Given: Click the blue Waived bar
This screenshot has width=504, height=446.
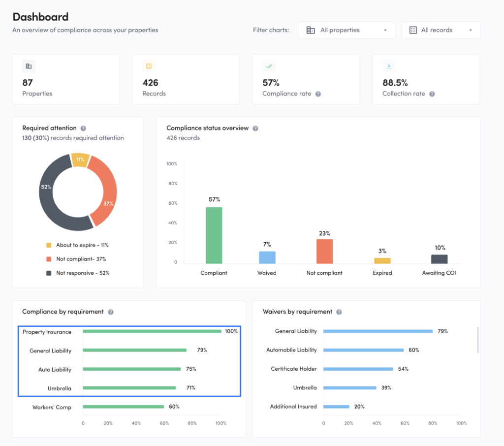Looking at the screenshot, I should pyautogui.click(x=267, y=257).
